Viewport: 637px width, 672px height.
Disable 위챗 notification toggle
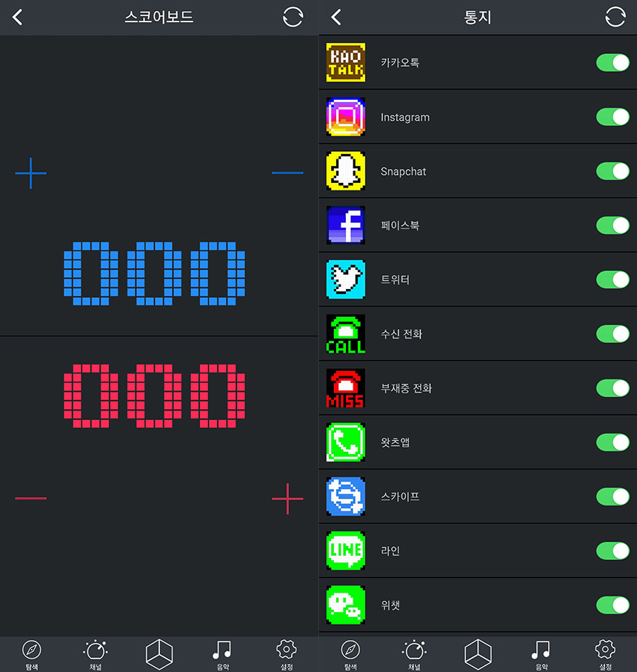click(613, 605)
